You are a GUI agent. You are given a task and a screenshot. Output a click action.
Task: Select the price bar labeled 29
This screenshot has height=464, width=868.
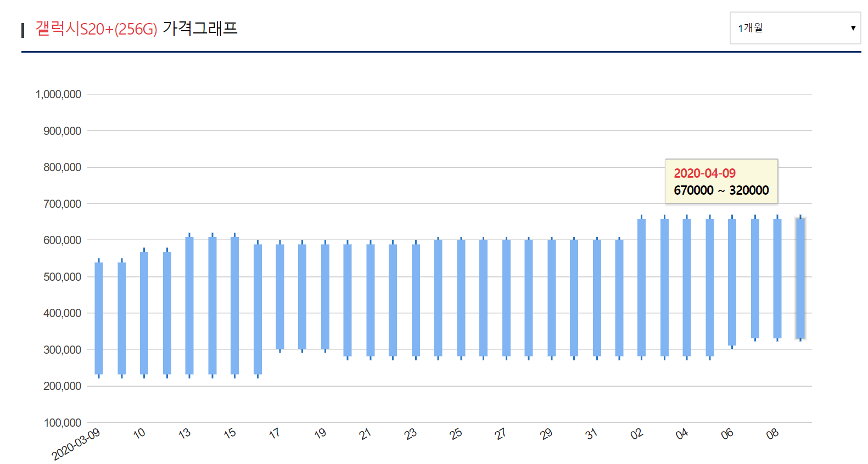pyautogui.click(x=552, y=298)
